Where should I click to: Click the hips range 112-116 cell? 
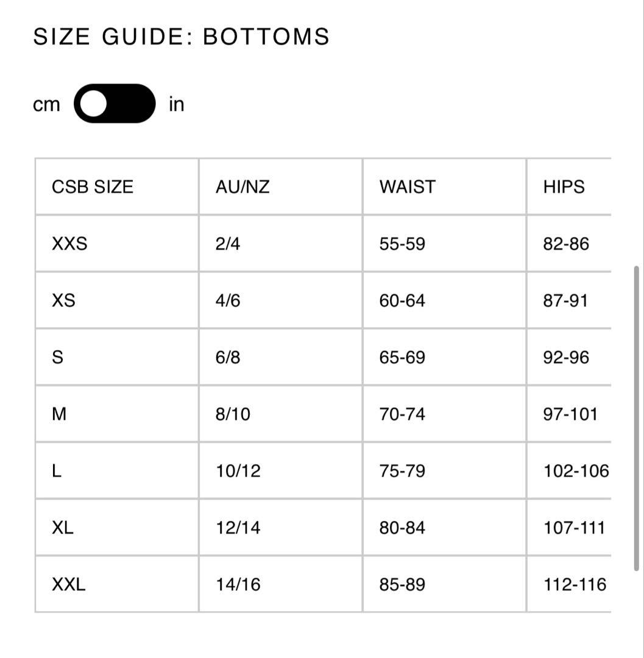tap(575, 584)
